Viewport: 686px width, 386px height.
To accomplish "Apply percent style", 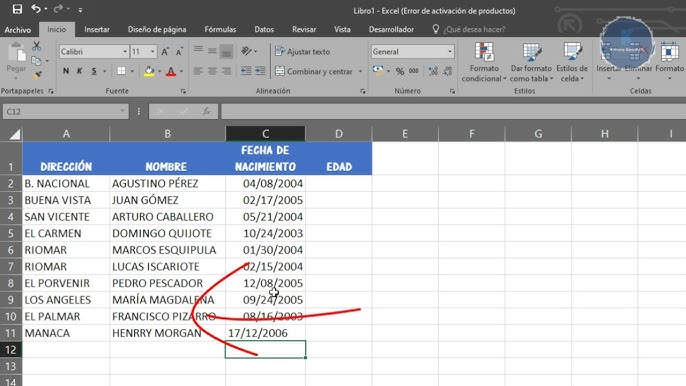I will point(400,71).
